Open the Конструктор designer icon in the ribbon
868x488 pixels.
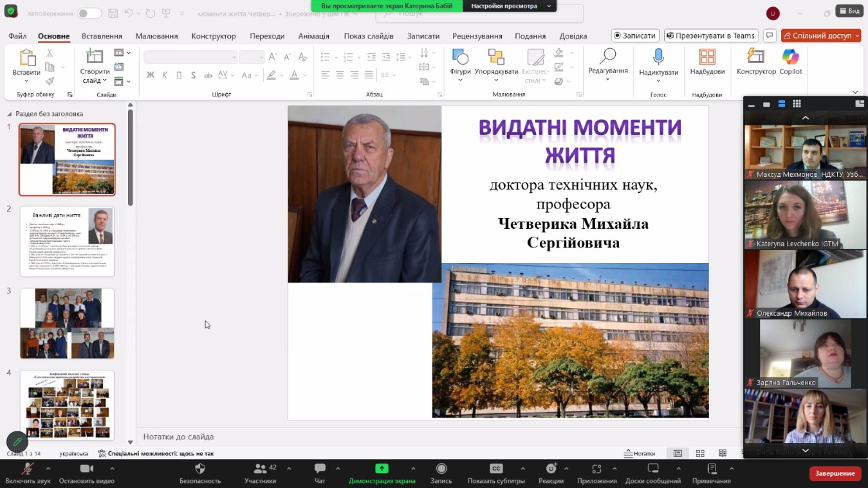click(x=756, y=58)
